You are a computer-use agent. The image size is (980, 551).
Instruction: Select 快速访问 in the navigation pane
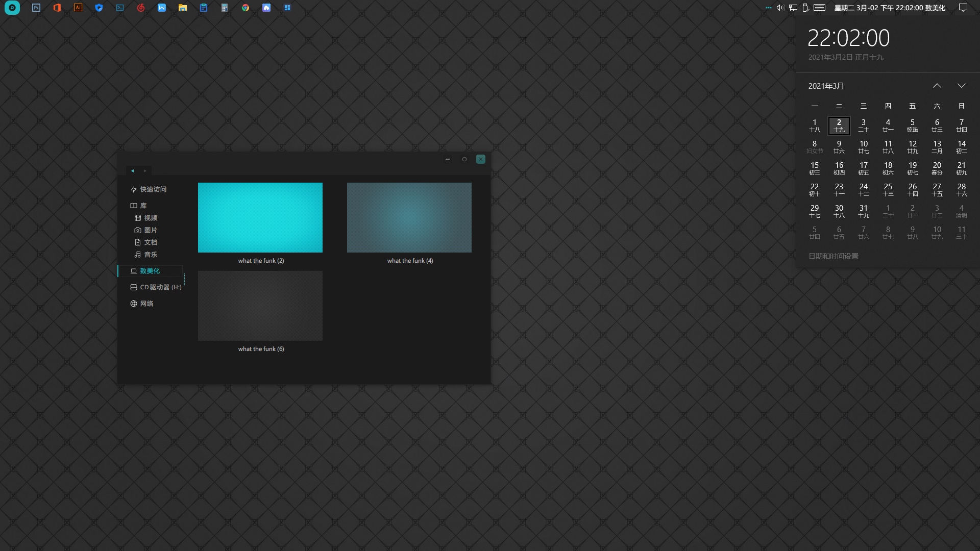click(153, 189)
